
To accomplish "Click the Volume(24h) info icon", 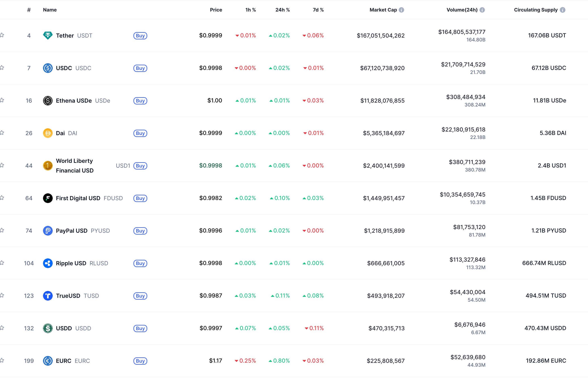I will click(x=482, y=10).
